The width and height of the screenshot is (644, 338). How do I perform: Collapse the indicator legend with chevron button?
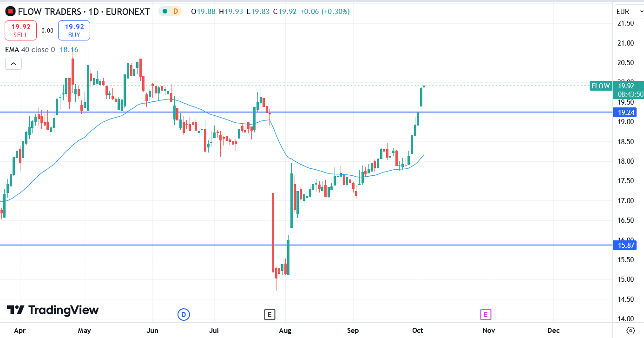[13, 64]
